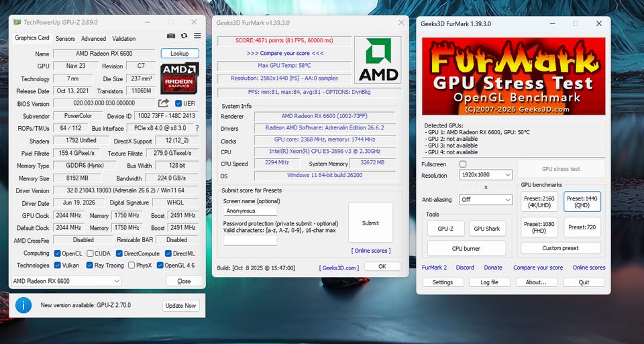Open the Anti-aliasing dropdown

point(486,200)
